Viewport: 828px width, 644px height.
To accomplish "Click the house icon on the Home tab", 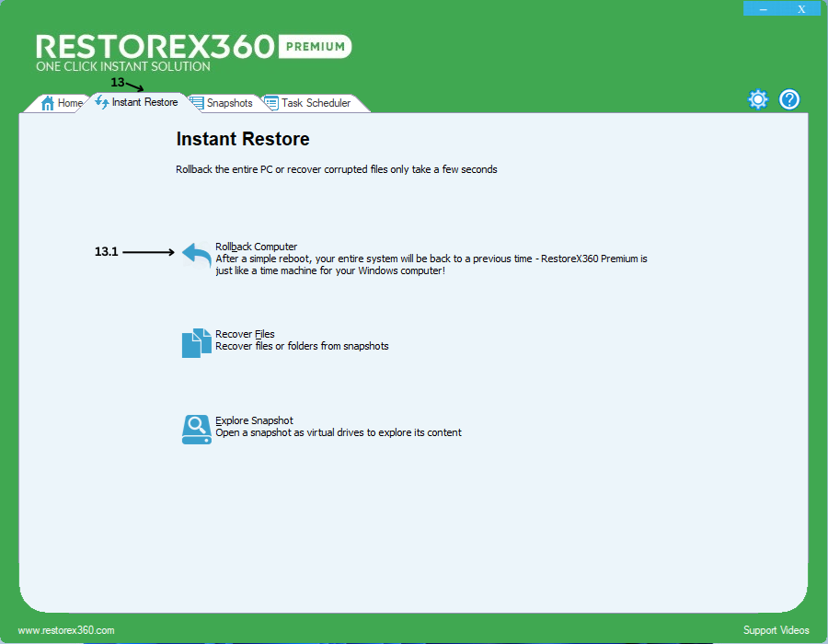I will 48,103.
